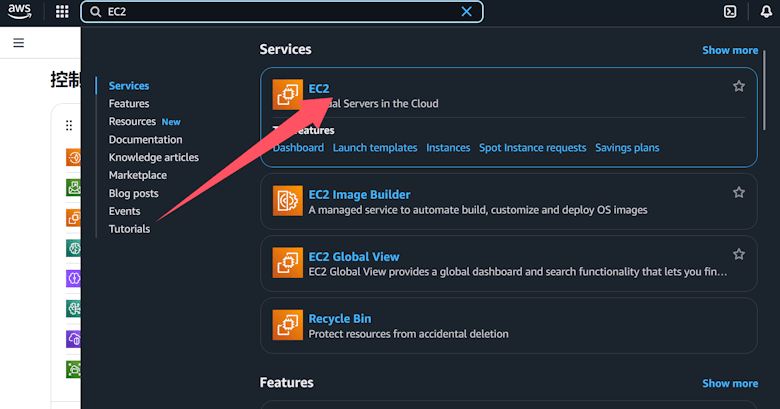Select Documentation in the filter list

coord(145,139)
